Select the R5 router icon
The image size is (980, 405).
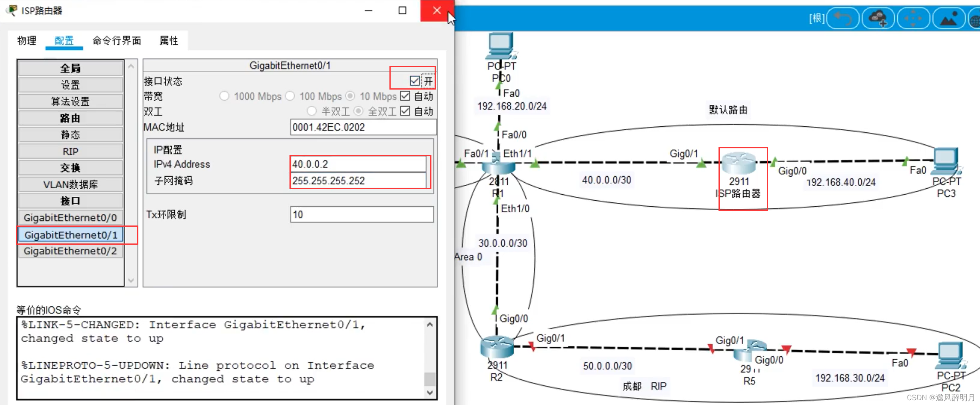(750, 351)
